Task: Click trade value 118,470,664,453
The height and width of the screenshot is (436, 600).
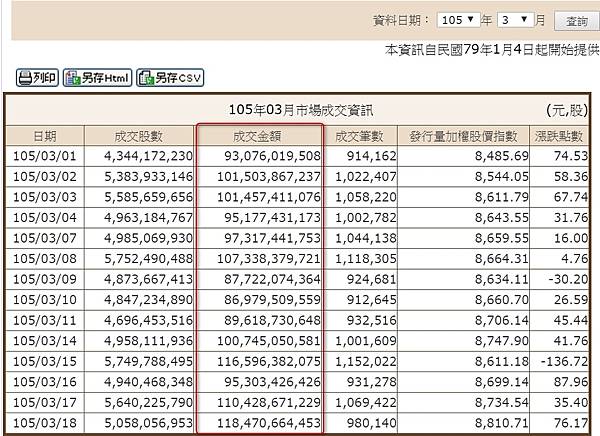Action: tap(269, 423)
